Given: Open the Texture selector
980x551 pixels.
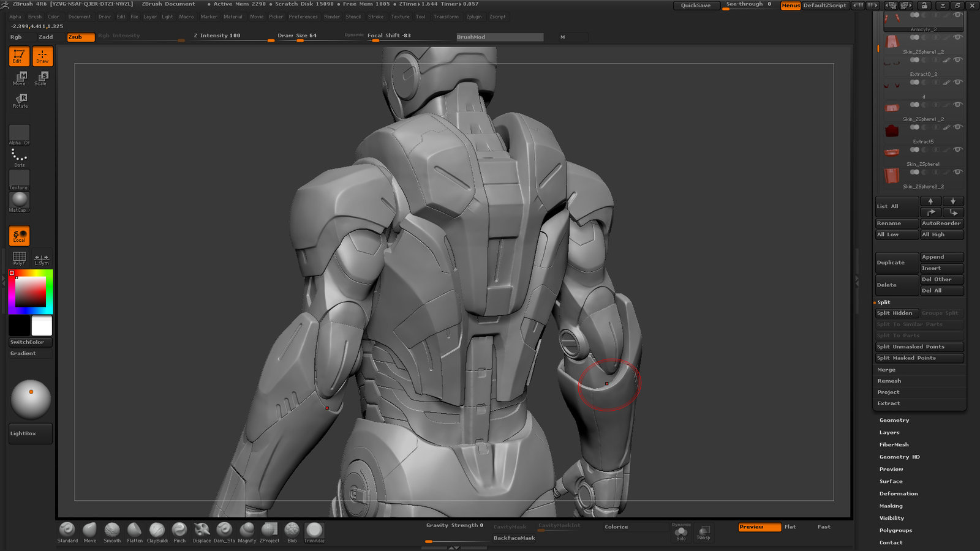Looking at the screenshot, I should click(19, 179).
